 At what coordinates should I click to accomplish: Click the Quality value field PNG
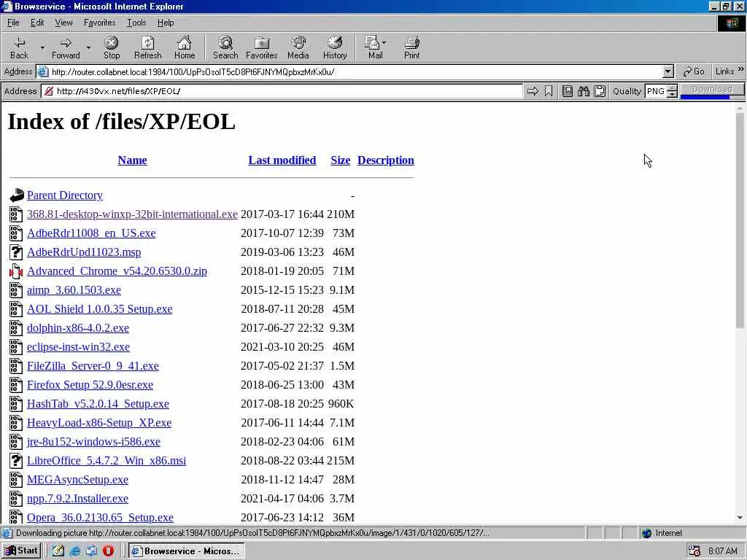[656, 91]
